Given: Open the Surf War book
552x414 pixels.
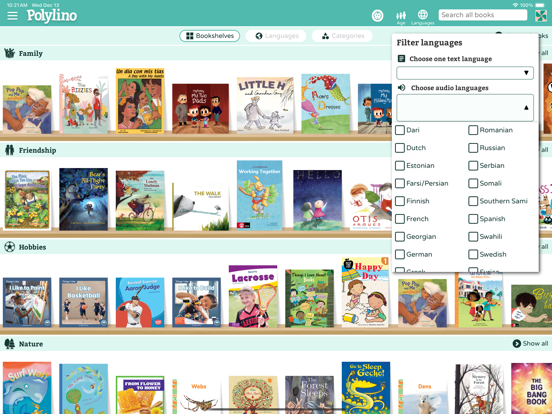Looking at the screenshot, I should tap(27, 388).
